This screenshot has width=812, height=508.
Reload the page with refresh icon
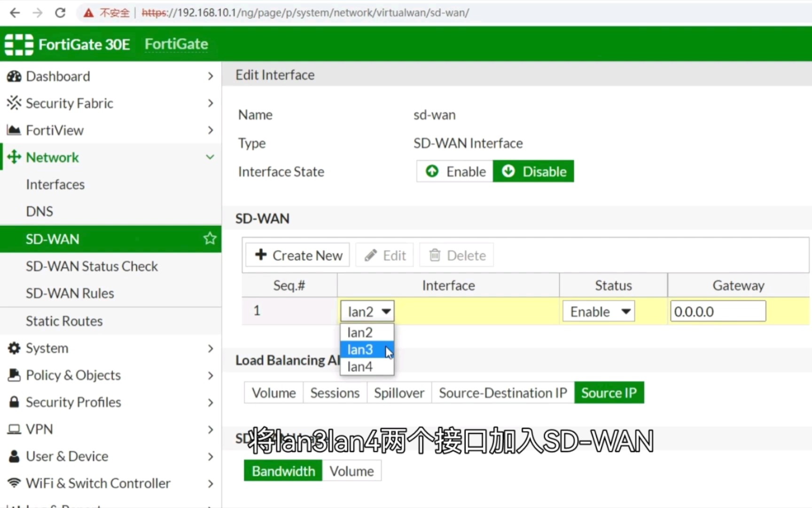pyautogui.click(x=60, y=13)
